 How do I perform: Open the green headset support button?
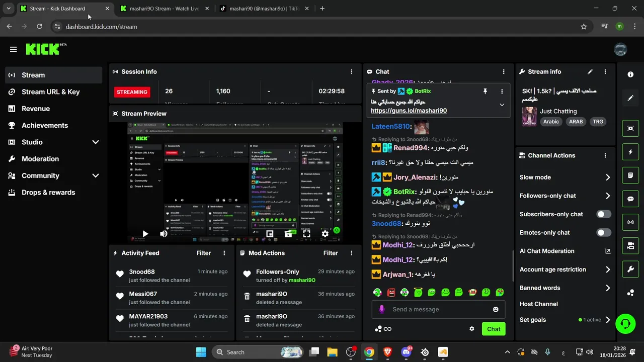coord(625,323)
